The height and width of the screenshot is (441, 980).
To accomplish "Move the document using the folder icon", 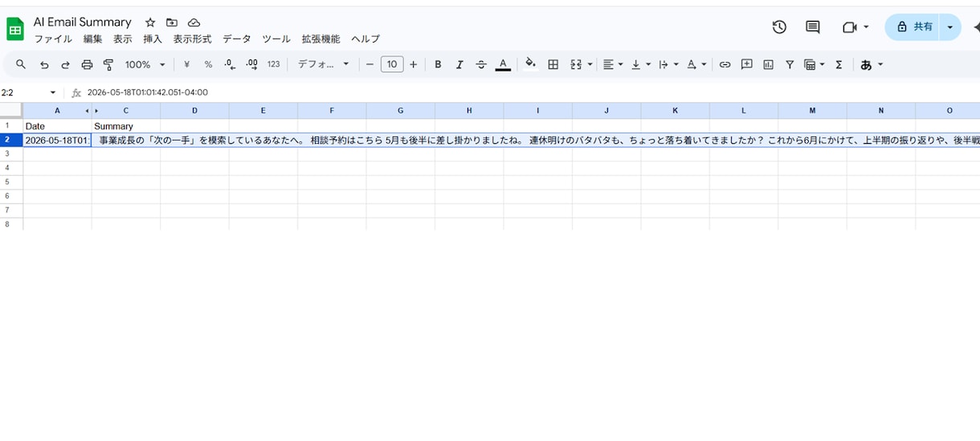I will (x=172, y=22).
